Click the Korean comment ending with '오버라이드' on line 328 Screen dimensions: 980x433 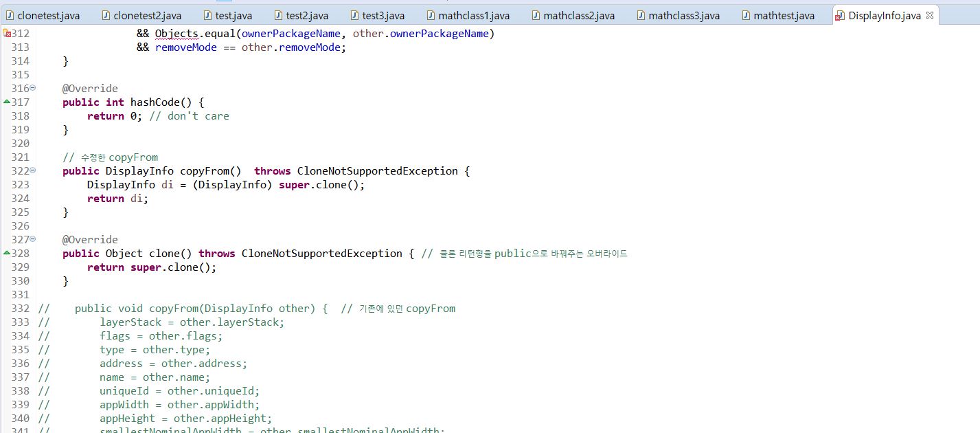pos(525,253)
